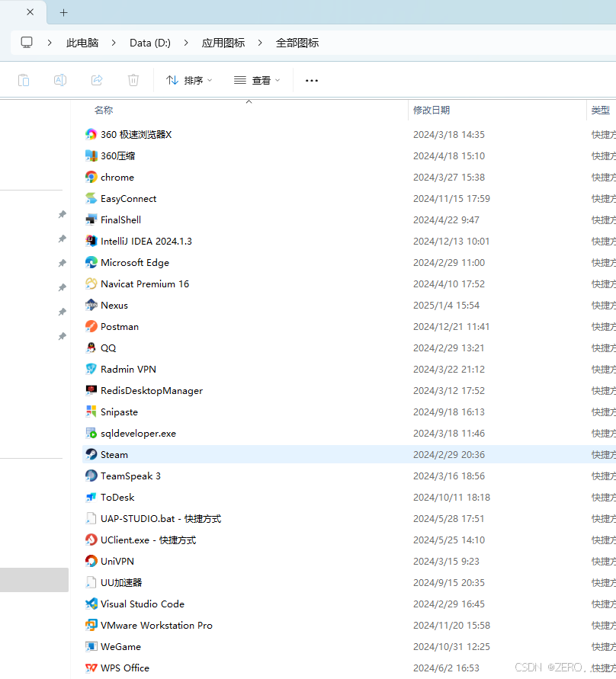The width and height of the screenshot is (616, 679).
Task: Open the 查看 view dropdown
Action: tap(258, 80)
